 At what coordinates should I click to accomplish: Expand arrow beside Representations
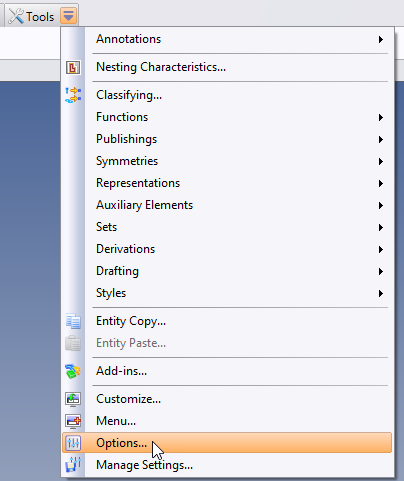(381, 183)
